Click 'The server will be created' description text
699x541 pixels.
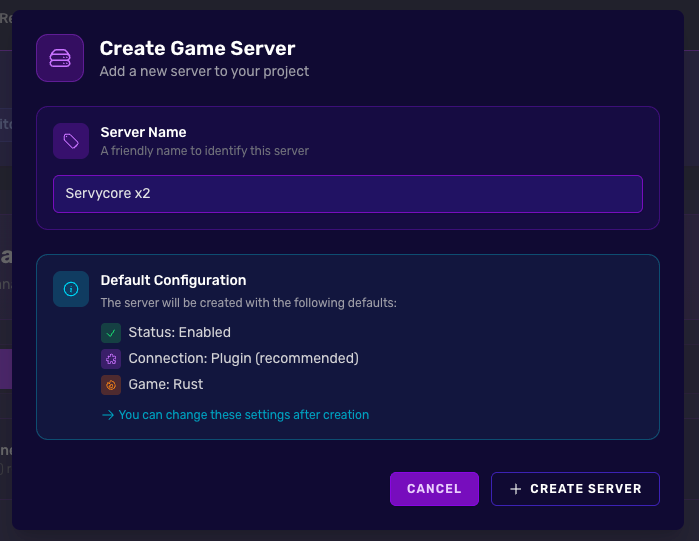(x=249, y=303)
